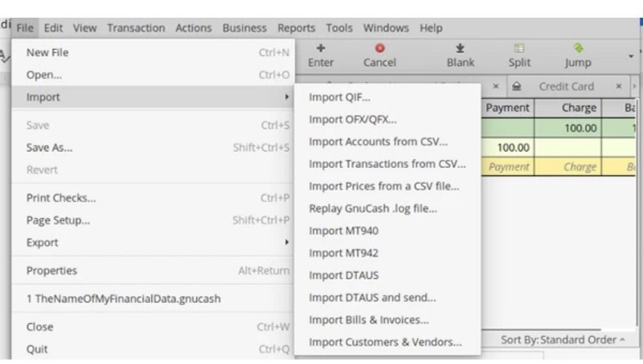Viewport: 643px width, 364px height.
Task: Open the Help menu
Action: [x=431, y=28]
